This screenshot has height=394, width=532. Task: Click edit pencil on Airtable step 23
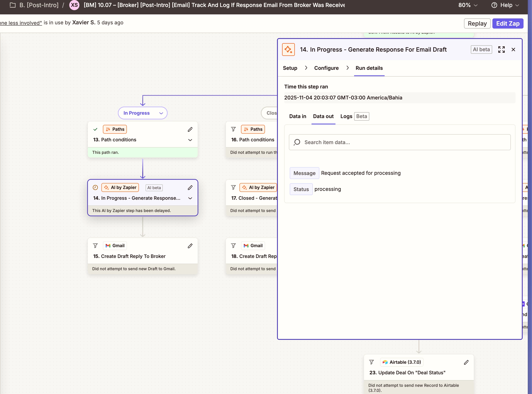(x=466, y=362)
